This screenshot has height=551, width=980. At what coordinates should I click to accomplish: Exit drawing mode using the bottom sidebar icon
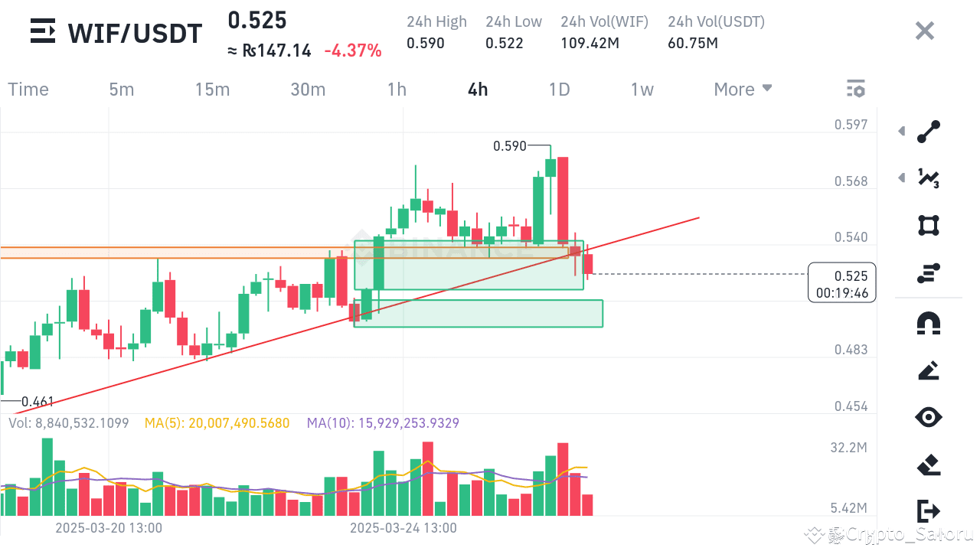pos(928,511)
